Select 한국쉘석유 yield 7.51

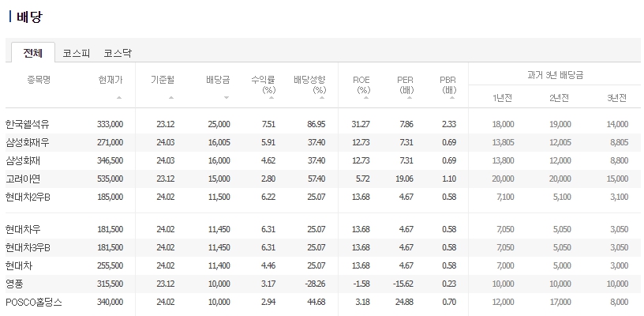coord(268,124)
